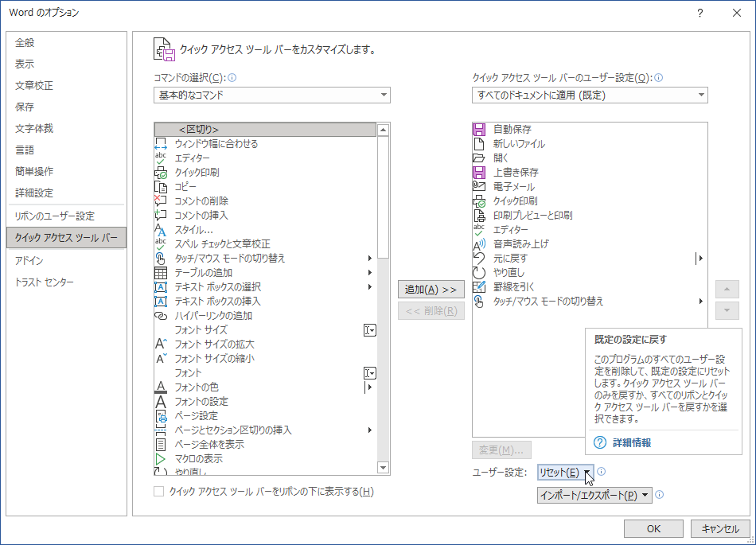Open the コマンドの選択 dropdown

tap(272, 95)
